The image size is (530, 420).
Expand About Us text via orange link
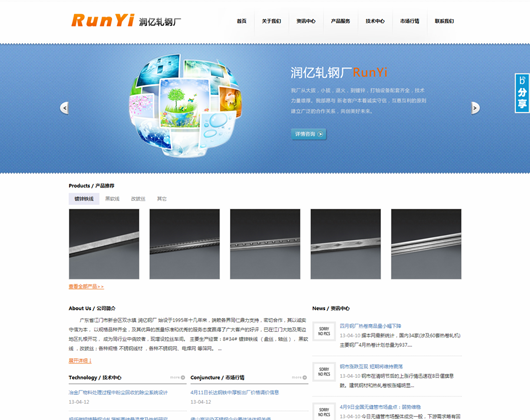[80, 361]
